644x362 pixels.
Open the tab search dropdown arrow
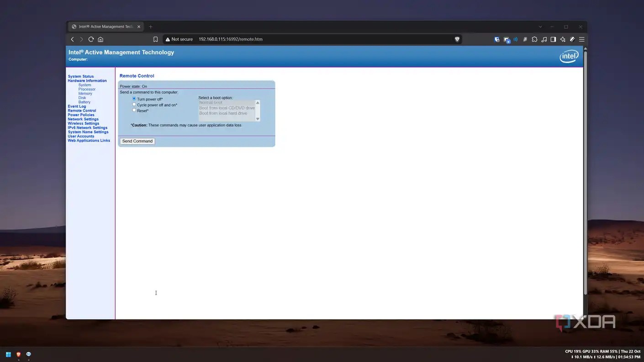540,26
